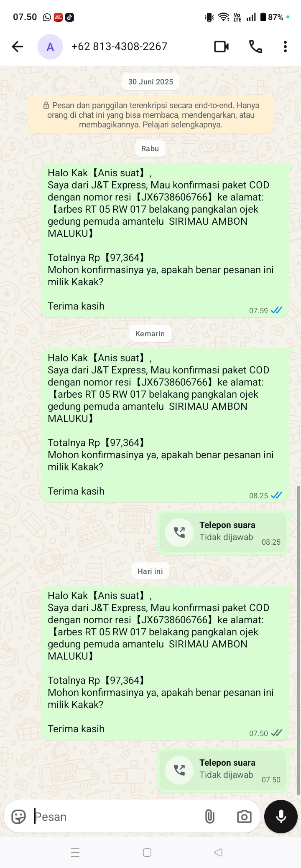Go back using the arrow icon

(18, 46)
